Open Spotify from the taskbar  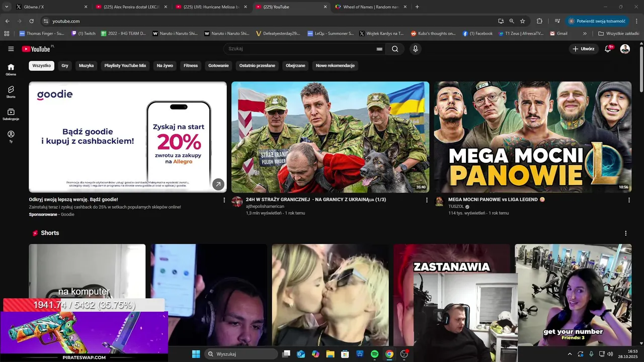click(x=374, y=354)
